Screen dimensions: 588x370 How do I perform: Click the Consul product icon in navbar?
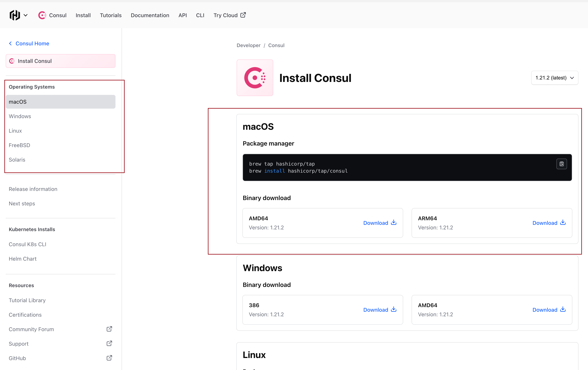(x=42, y=15)
